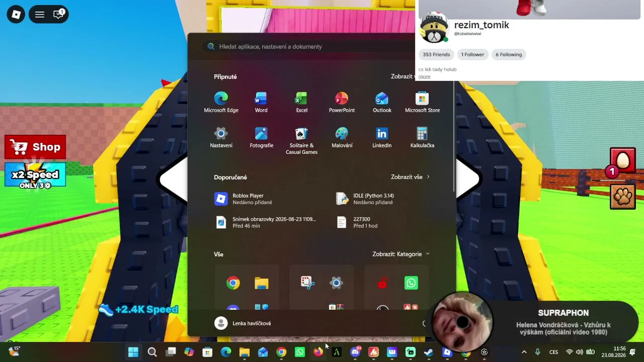
Task: Open the settings gear in Vše grid
Action: tap(336, 283)
